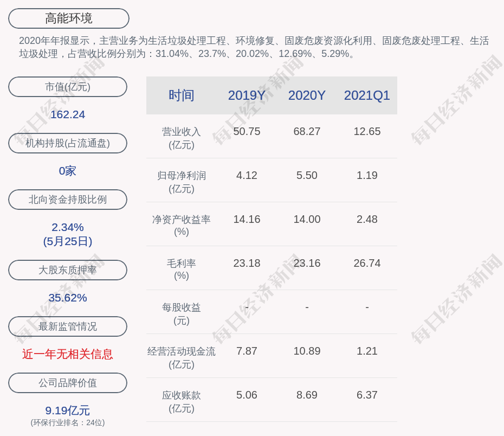Select the 9.19亿元 brand value

click(x=68, y=411)
